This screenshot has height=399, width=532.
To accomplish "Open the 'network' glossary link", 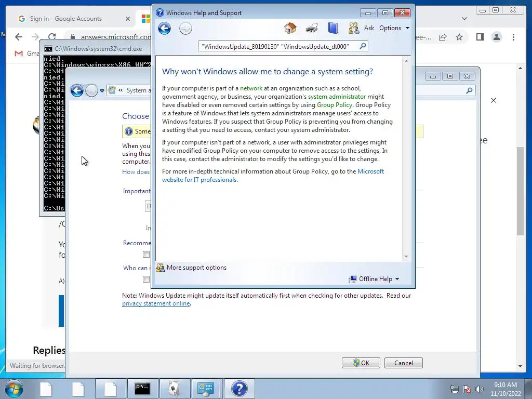I will click(x=251, y=88).
